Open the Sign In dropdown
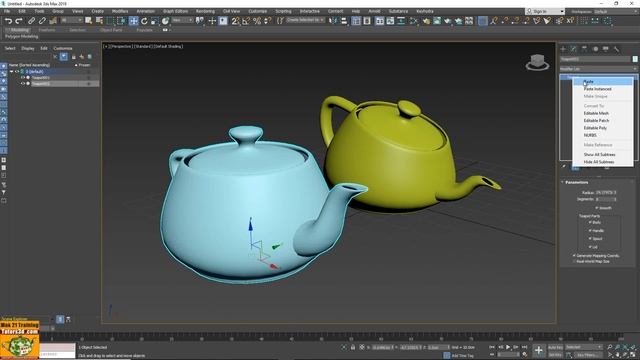 (544, 11)
